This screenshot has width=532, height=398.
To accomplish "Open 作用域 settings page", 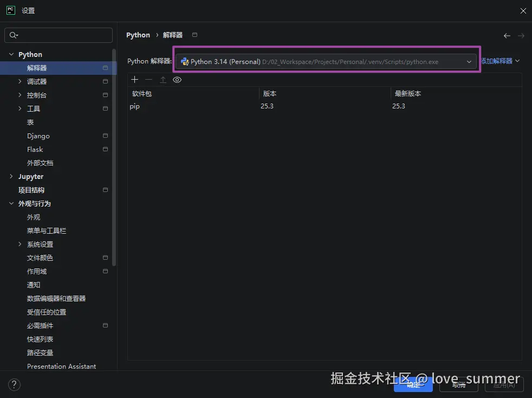I will pyautogui.click(x=37, y=272).
